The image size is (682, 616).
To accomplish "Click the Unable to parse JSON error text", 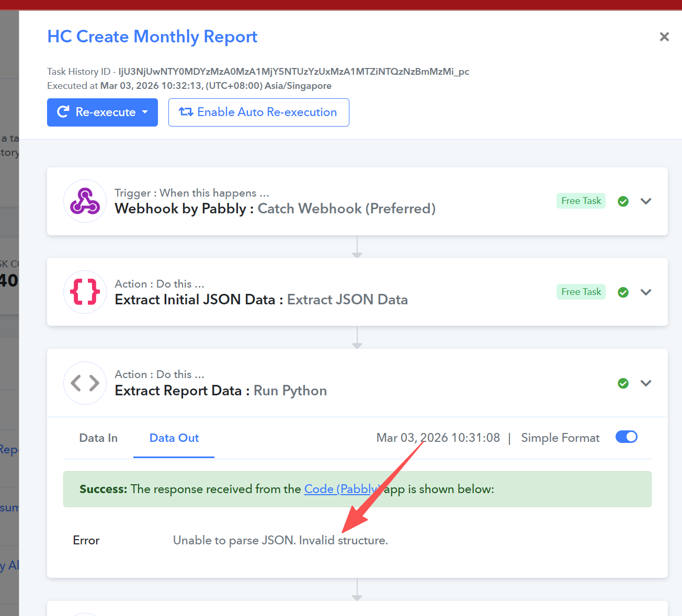I will pyautogui.click(x=280, y=540).
